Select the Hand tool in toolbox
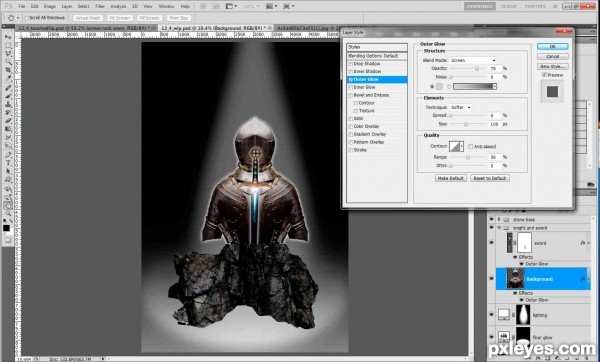This screenshot has height=362, width=600. pyautogui.click(x=8, y=206)
